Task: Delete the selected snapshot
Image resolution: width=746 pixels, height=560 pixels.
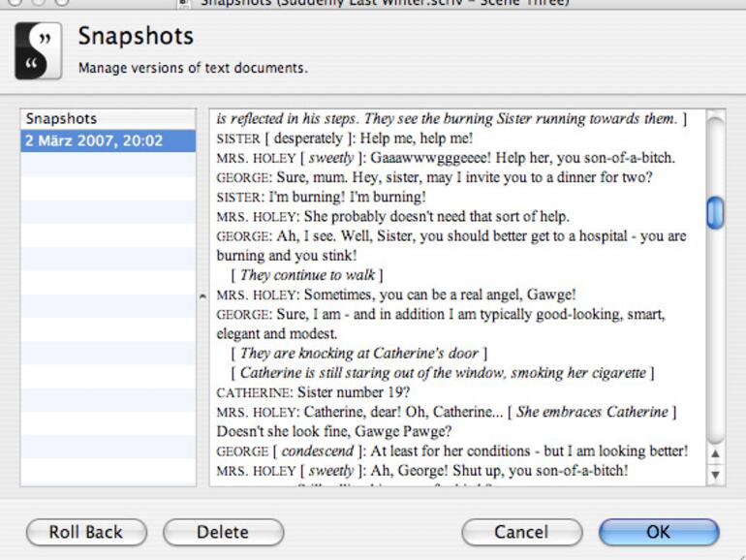Action: (223, 532)
